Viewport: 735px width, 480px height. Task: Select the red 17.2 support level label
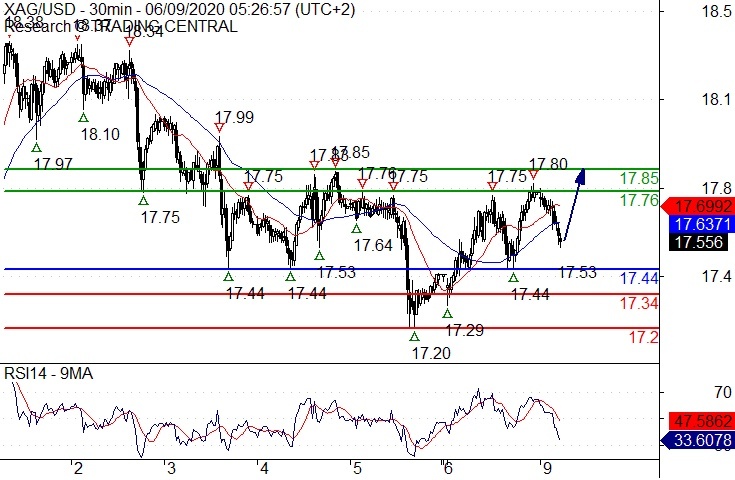point(644,338)
